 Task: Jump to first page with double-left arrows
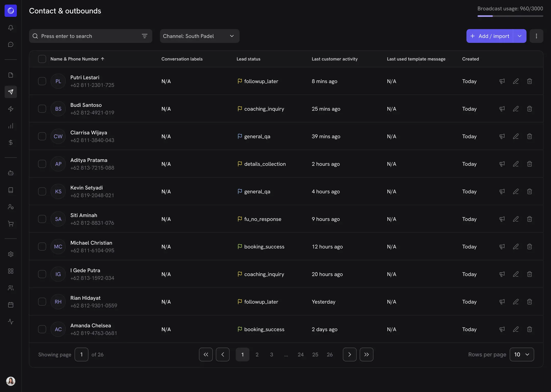coord(206,354)
